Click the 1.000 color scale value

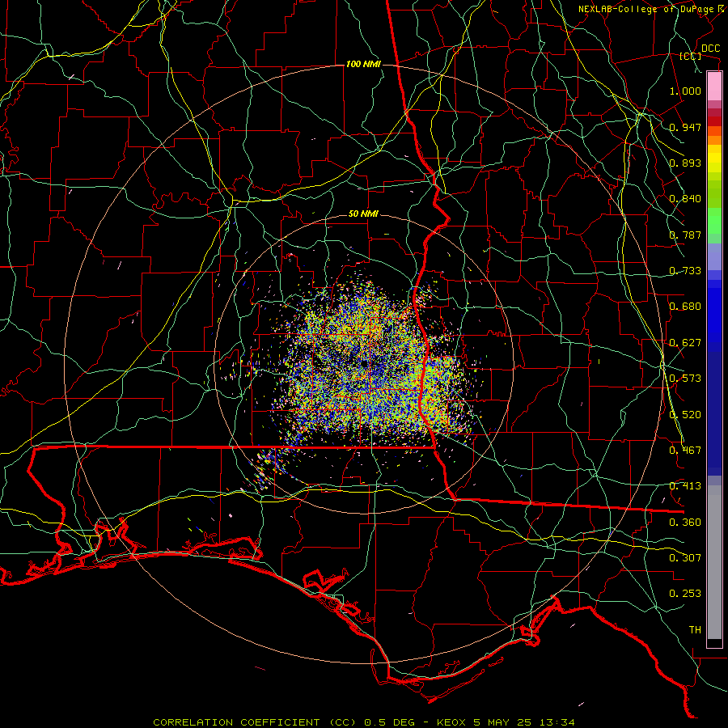tap(685, 91)
